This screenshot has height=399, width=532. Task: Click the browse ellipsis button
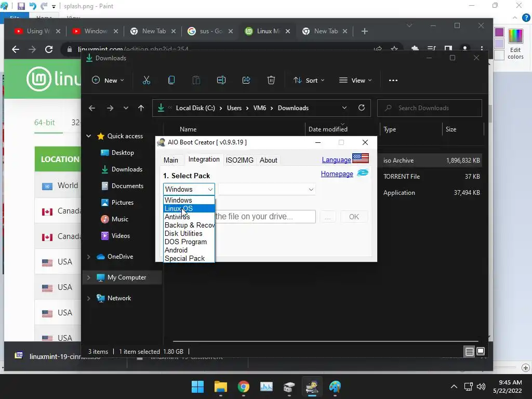[x=327, y=217]
